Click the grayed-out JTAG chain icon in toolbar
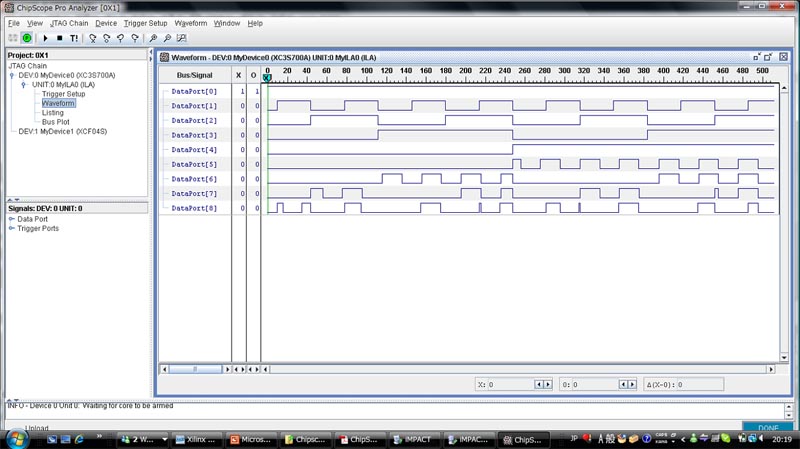Image resolution: width=800 pixels, height=449 pixels. (13, 38)
